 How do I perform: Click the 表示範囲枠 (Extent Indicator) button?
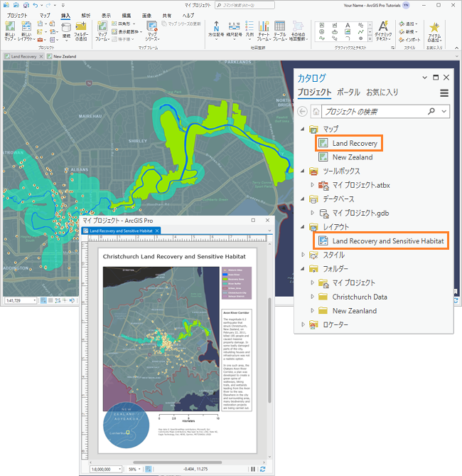click(127, 31)
